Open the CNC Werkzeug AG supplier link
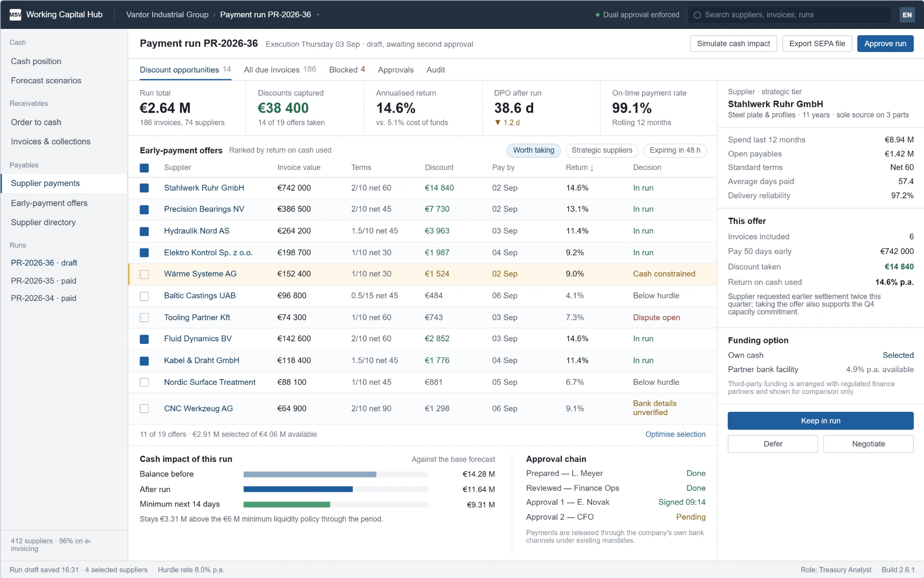Viewport: 924px width, 578px height. 198,408
